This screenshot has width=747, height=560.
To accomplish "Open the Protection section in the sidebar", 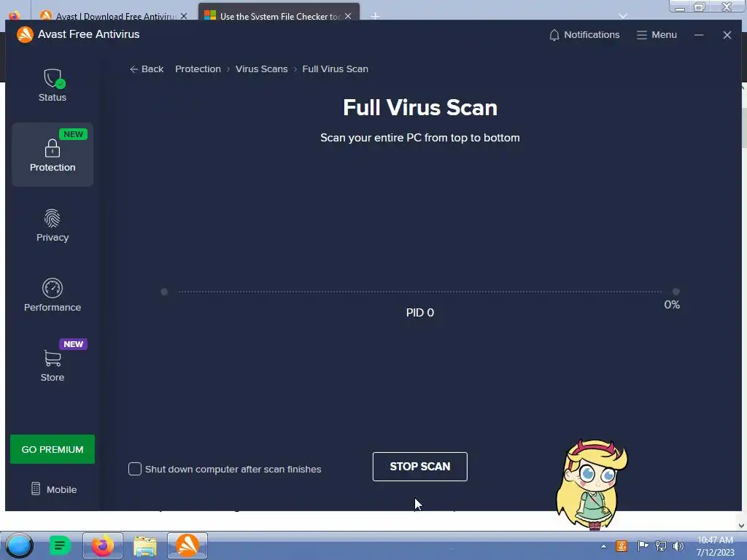I will click(x=53, y=155).
